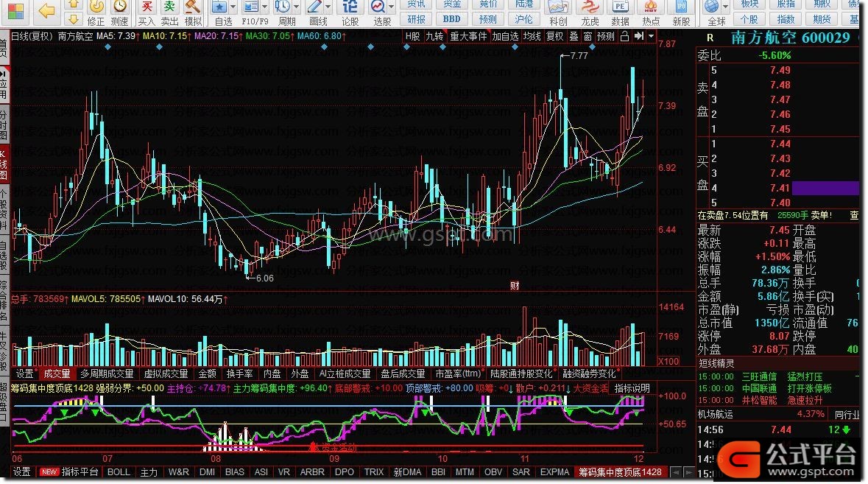Click the 研报 research report button
Viewport: 868px width, 484px height.
tap(416, 19)
